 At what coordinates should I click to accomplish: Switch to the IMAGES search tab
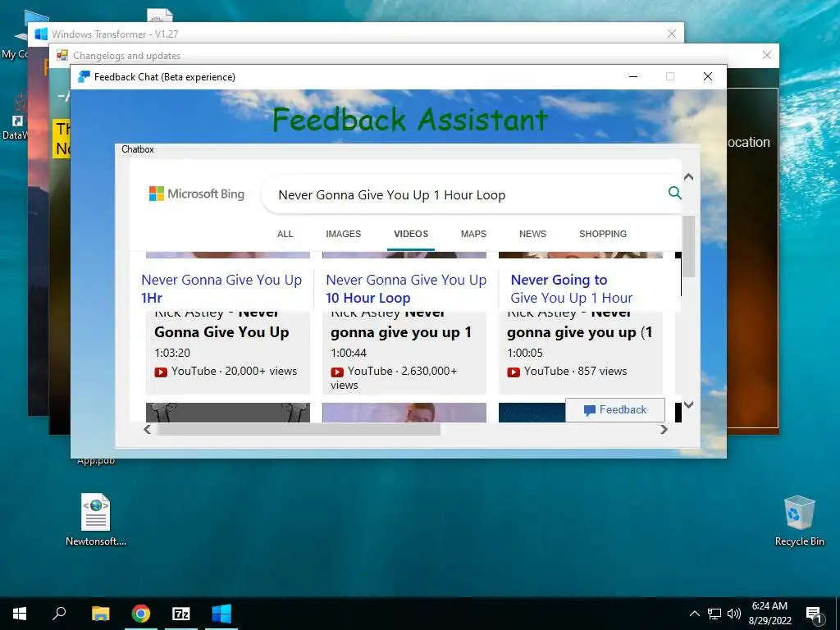(x=344, y=234)
